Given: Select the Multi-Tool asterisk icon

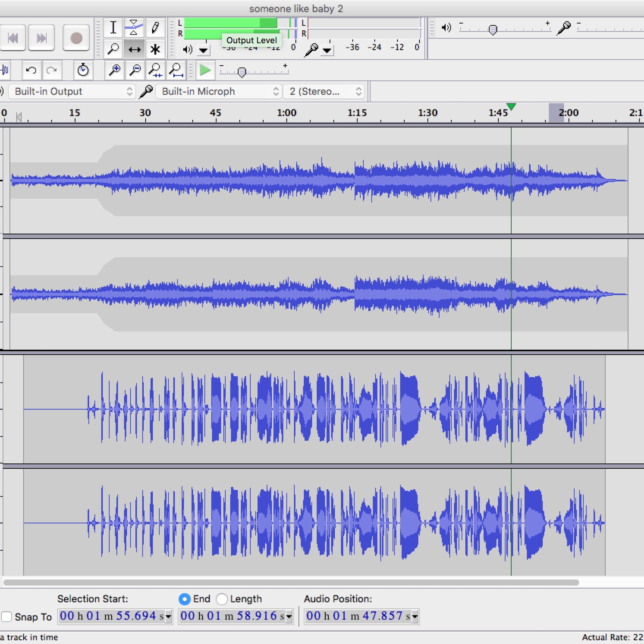Looking at the screenshot, I should coord(155,49).
